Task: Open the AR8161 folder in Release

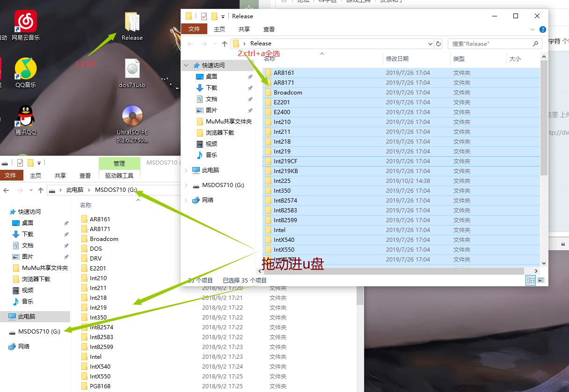Action: (284, 73)
